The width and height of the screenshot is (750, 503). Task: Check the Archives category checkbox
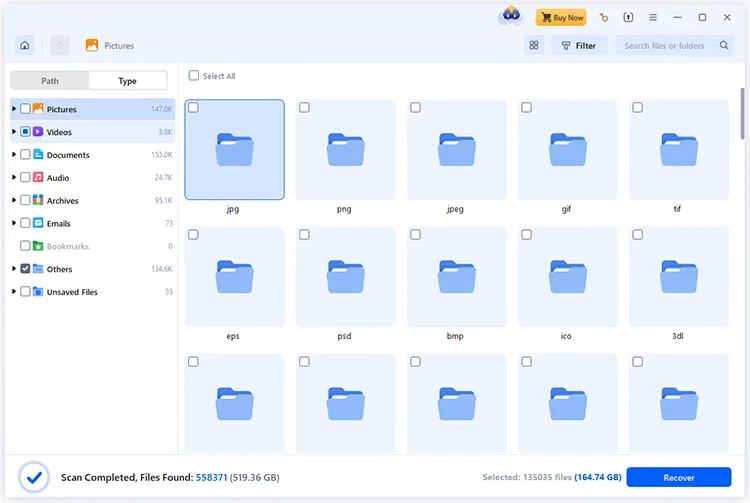[x=25, y=200]
